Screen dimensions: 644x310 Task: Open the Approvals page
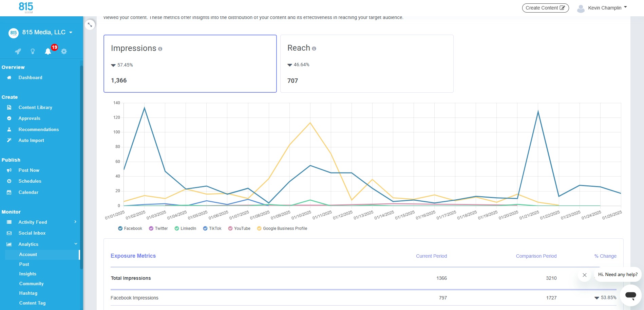pos(29,118)
